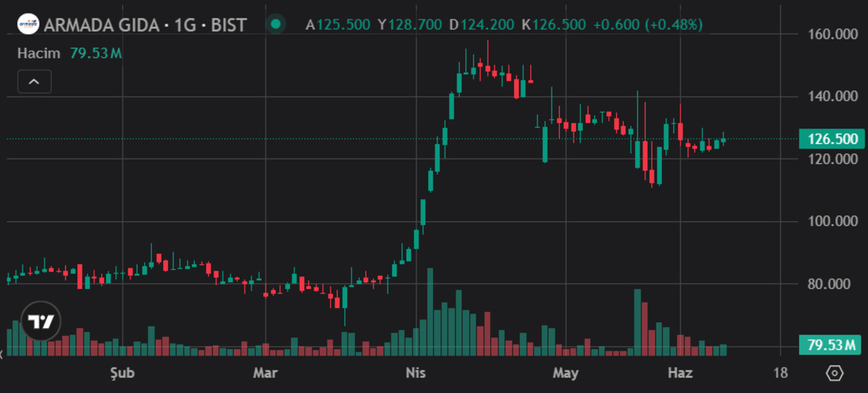868x393 pixels.
Task: Select the Nis label on time axis
Action: coord(416,373)
